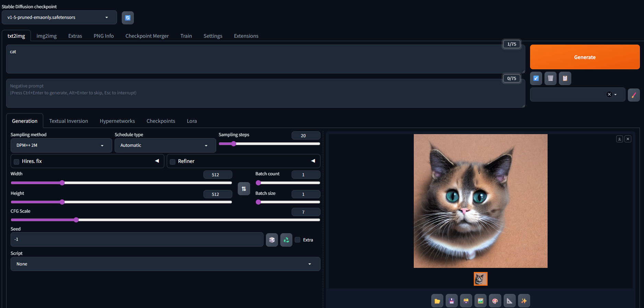Show the Lora sub-tab
The image size is (644, 308).
tap(192, 121)
